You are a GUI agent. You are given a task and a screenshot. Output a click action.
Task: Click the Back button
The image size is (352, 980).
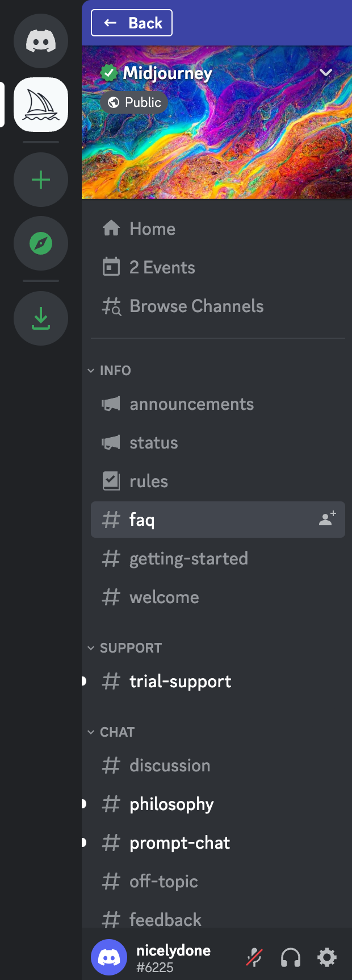(131, 23)
